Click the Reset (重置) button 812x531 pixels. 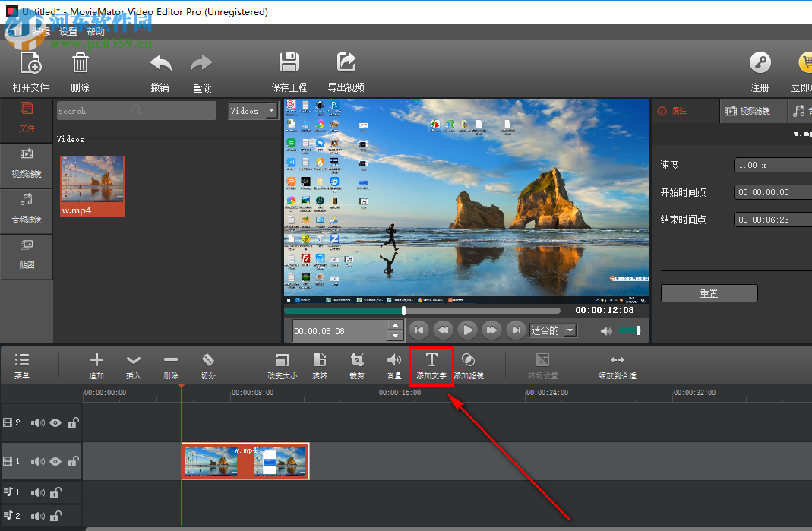tap(708, 292)
